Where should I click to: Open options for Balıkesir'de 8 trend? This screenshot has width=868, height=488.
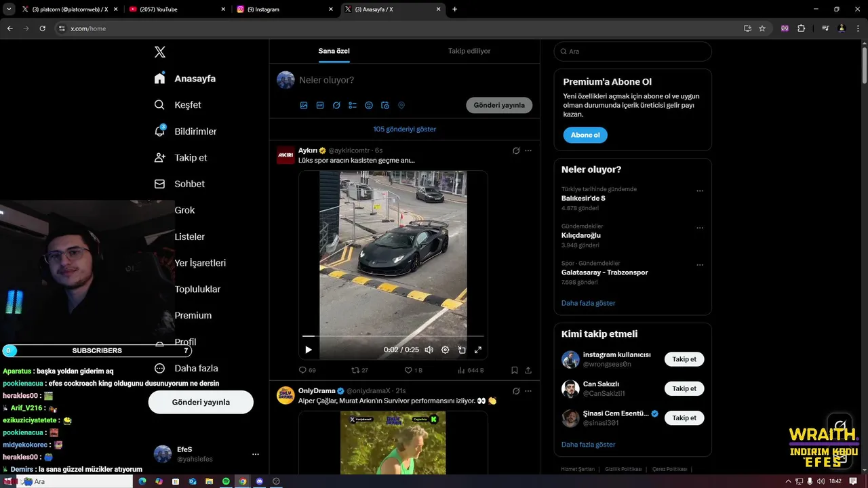coord(700,191)
